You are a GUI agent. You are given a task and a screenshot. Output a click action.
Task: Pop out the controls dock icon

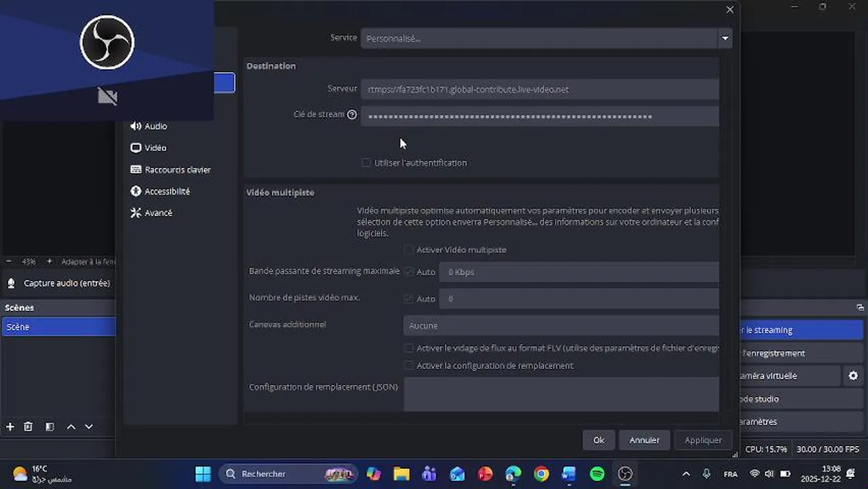click(860, 308)
